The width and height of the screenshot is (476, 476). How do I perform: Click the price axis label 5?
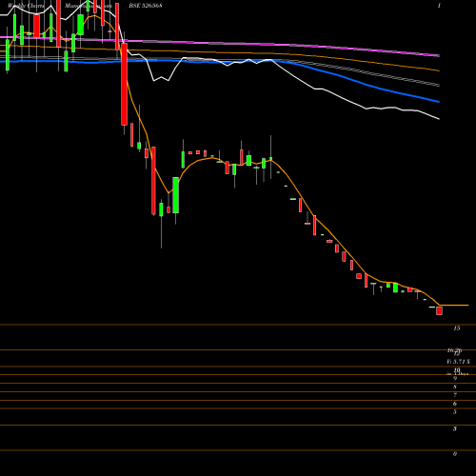click(x=455, y=412)
